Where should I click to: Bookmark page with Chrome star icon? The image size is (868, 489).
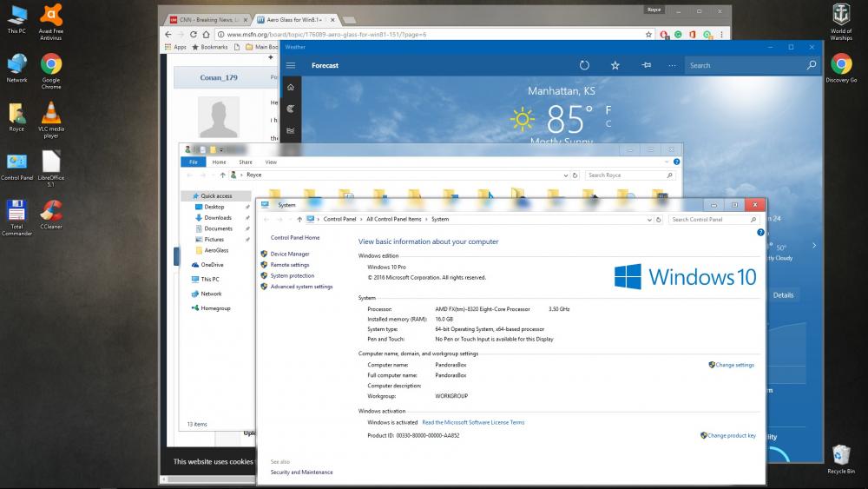tap(648, 35)
